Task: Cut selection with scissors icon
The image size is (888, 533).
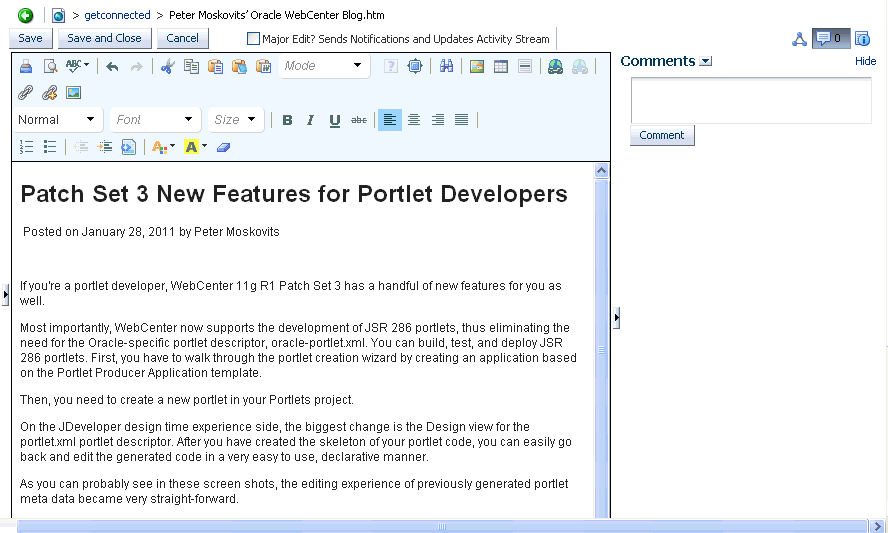Action: (x=167, y=66)
